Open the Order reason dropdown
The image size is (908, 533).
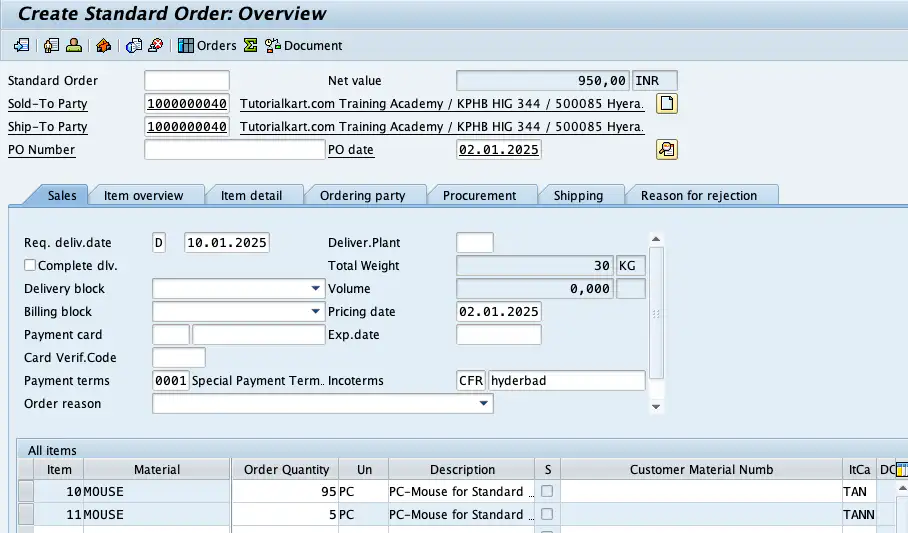pyautogui.click(x=484, y=403)
